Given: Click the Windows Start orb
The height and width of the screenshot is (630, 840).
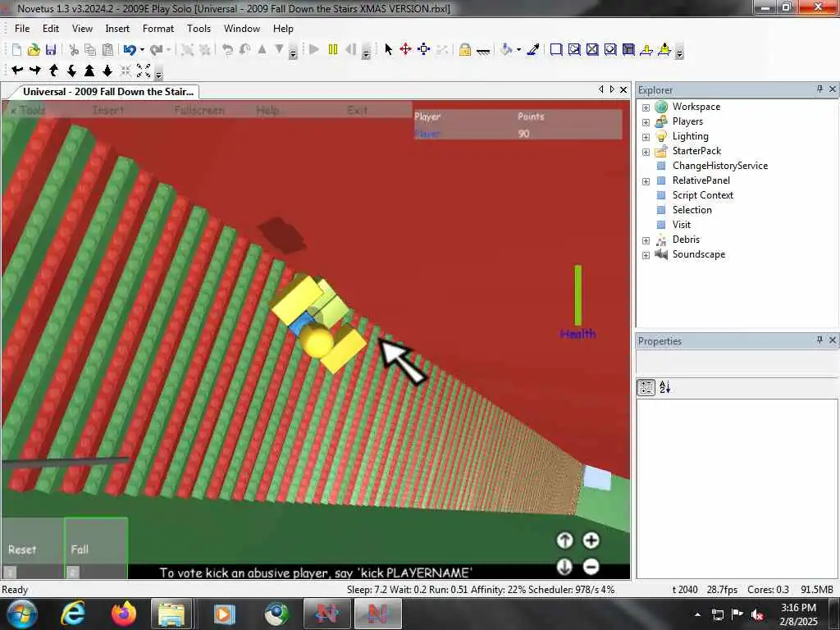Looking at the screenshot, I should tap(22, 614).
